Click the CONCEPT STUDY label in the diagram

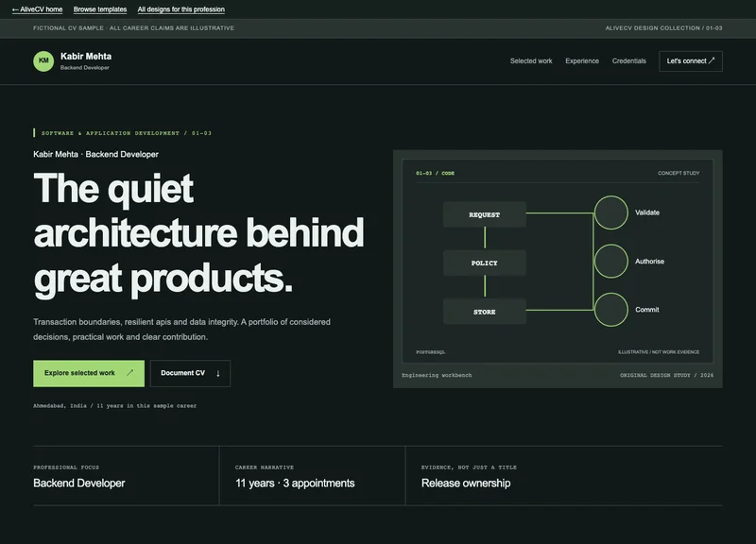[679, 173]
